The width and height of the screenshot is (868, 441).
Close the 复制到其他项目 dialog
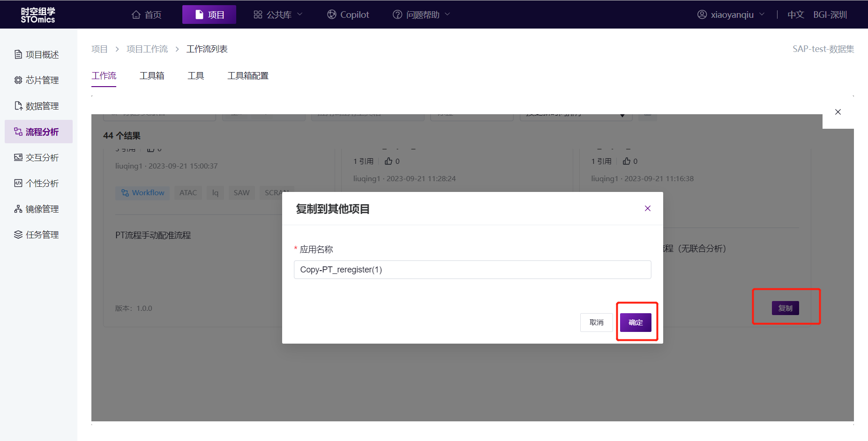tap(647, 208)
